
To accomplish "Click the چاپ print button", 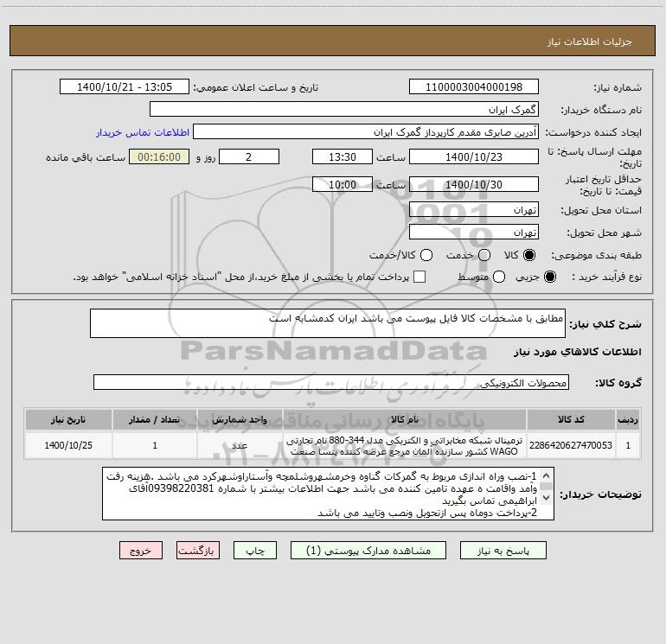I will pos(255,550).
